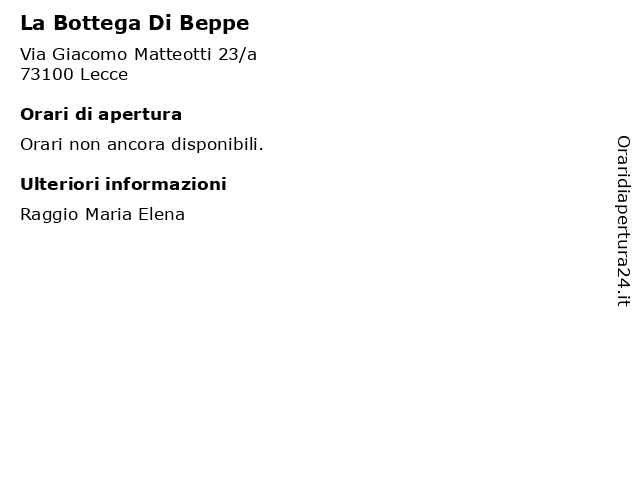This screenshot has height=480, width=640.
Task: Select the word "Beppe" in the title
Action: tap(214, 24)
